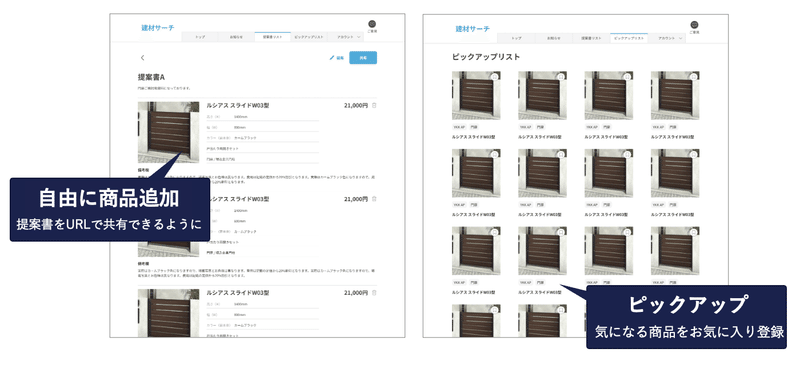Screen dimensions: 800x369
Task: Open the top-row fourth pickup card thumbnail
Action: click(x=675, y=95)
